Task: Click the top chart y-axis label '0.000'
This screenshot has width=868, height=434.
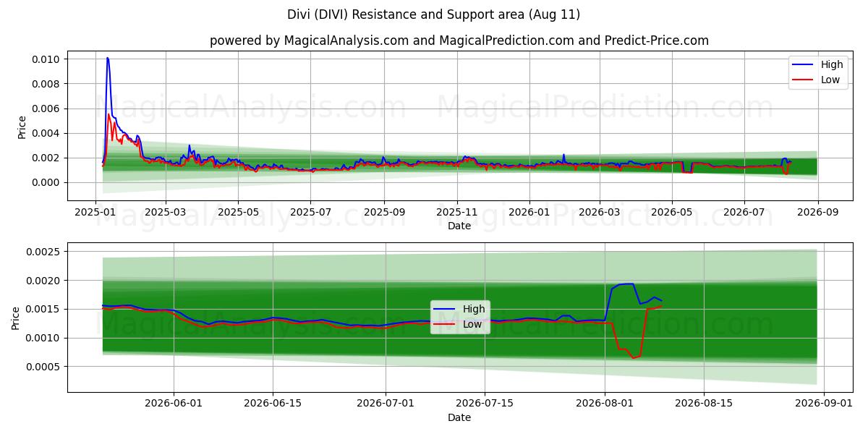Action: pyautogui.click(x=46, y=182)
